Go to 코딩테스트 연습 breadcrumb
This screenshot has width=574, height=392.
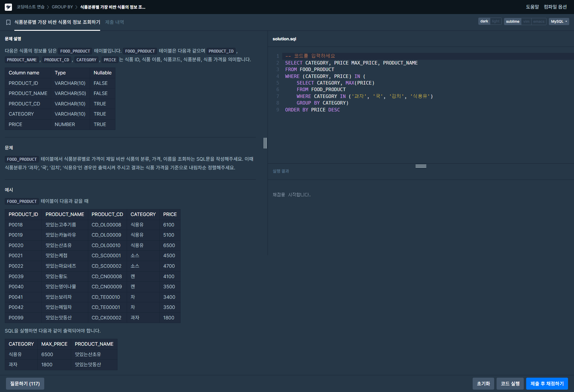tap(30, 7)
